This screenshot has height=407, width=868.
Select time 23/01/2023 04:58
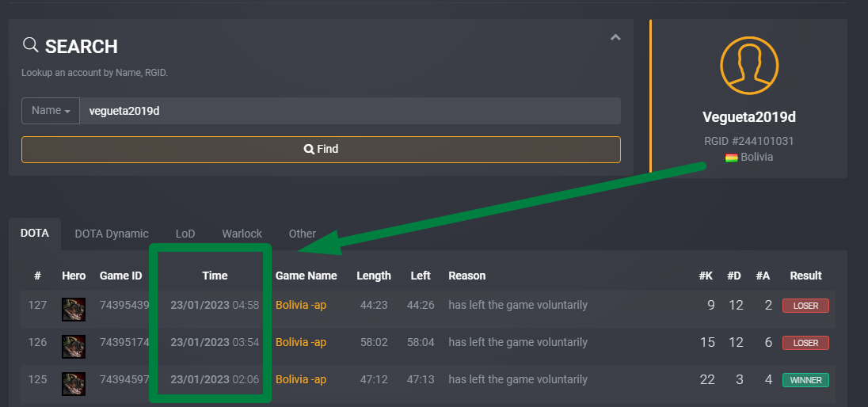(x=215, y=305)
